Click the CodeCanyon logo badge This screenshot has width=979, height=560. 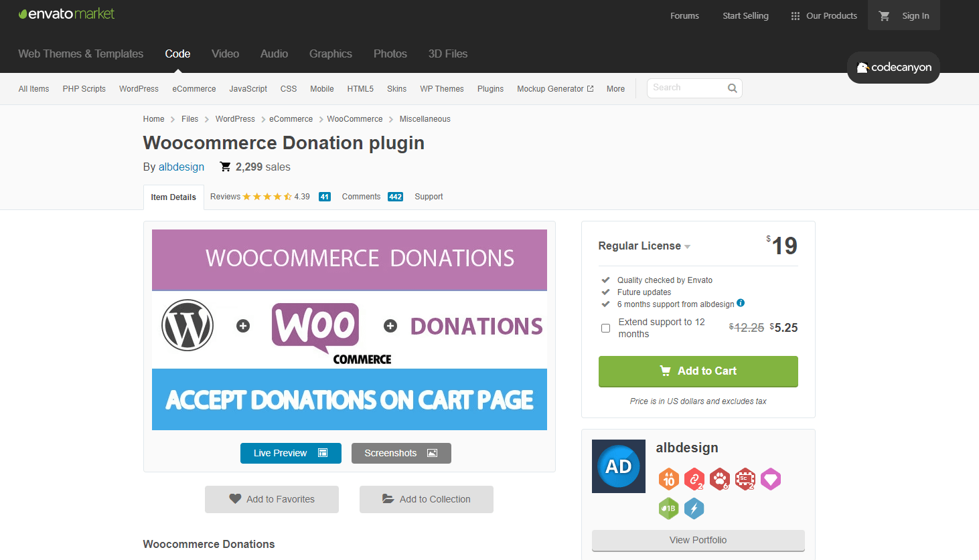point(893,68)
